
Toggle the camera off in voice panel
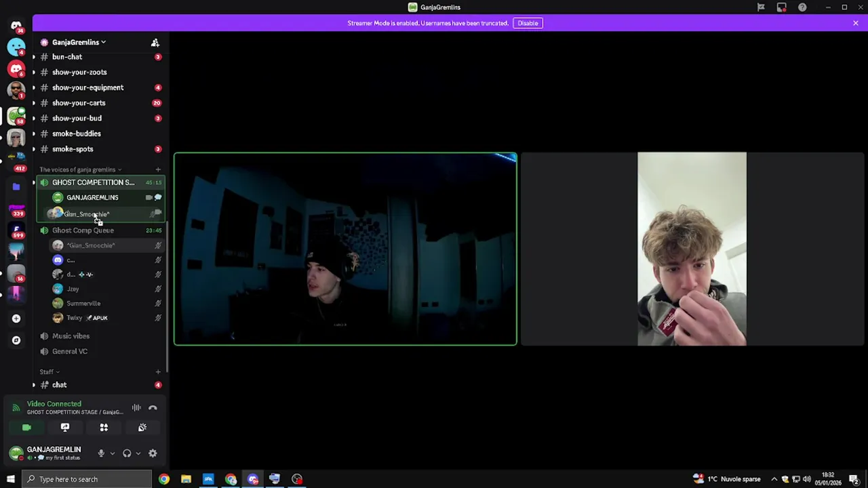point(26,428)
